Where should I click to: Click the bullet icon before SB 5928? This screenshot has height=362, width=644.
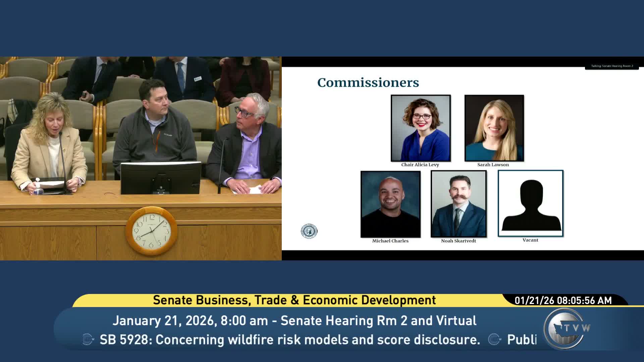pyautogui.click(x=88, y=339)
